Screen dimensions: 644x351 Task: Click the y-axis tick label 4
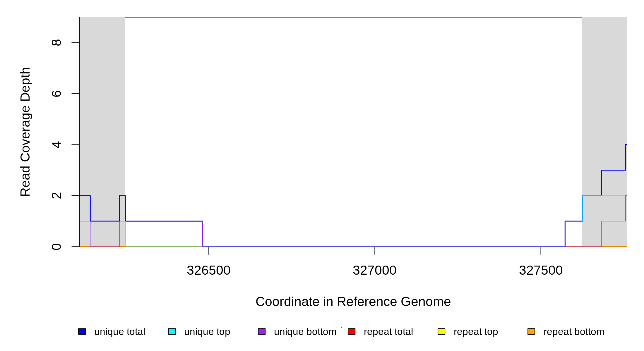[x=56, y=144]
